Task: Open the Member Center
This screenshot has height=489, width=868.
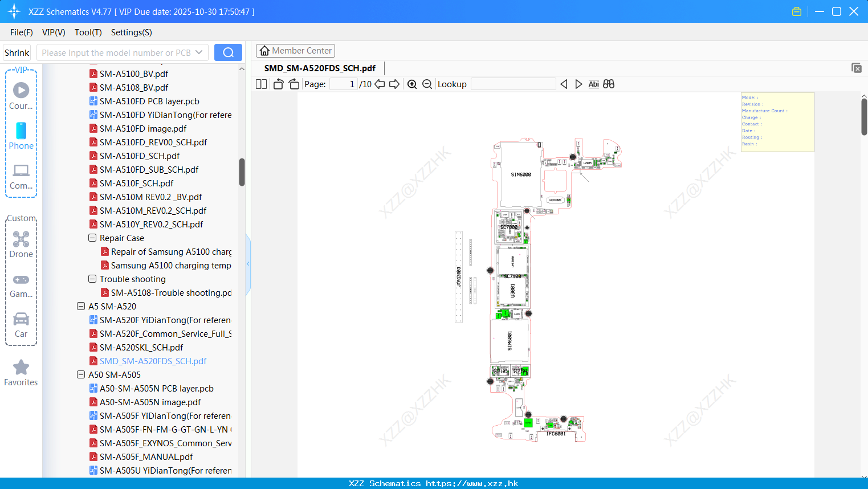Action: (x=295, y=51)
